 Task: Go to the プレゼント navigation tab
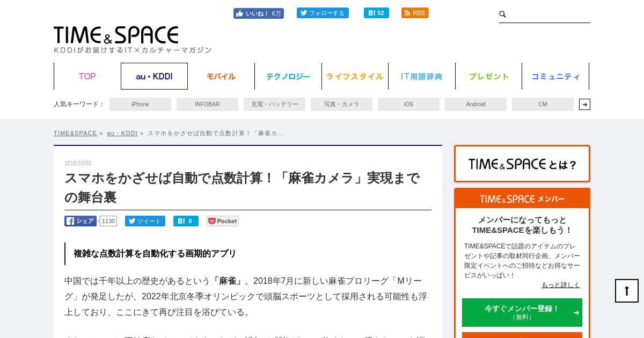point(489,76)
